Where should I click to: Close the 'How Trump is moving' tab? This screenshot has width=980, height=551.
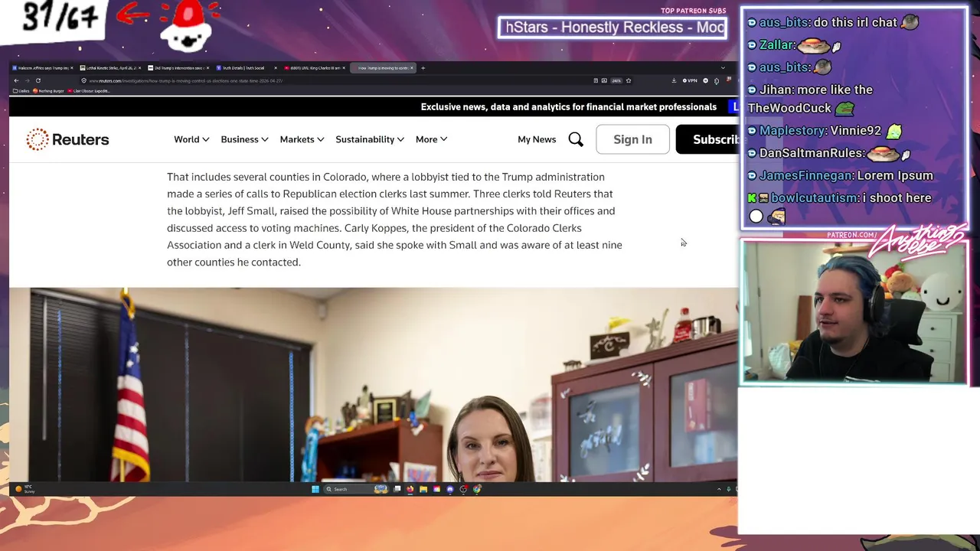(x=412, y=68)
